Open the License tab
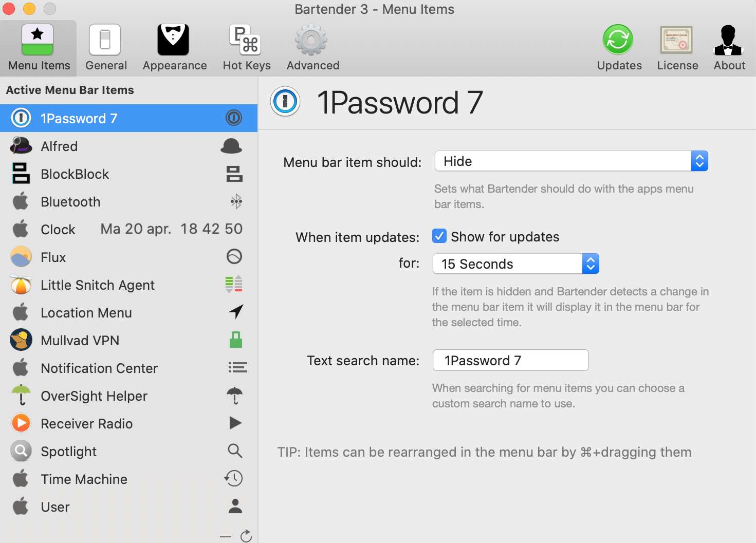 677,48
